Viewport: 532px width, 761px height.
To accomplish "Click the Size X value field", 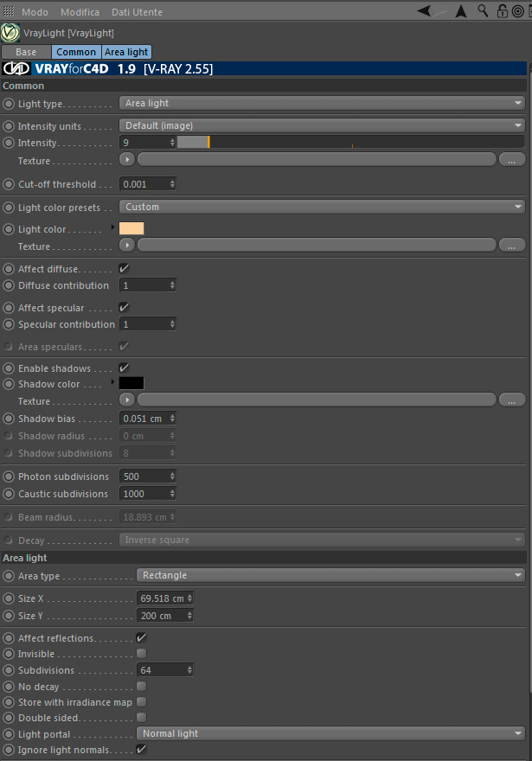I will (162, 598).
